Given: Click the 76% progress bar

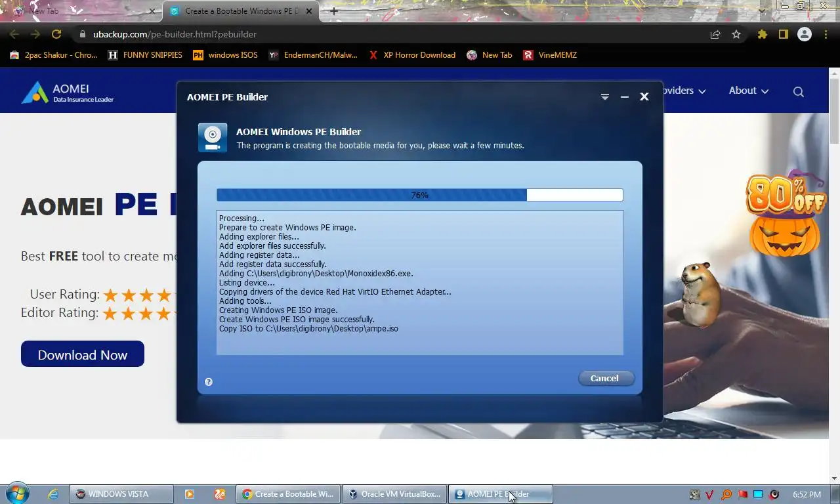Looking at the screenshot, I should tap(420, 195).
